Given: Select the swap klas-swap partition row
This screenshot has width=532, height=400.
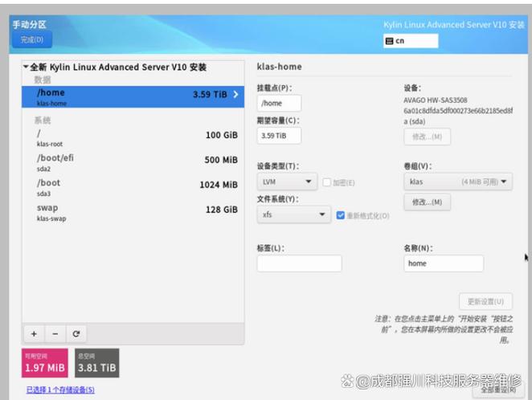Looking at the screenshot, I should (133, 213).
